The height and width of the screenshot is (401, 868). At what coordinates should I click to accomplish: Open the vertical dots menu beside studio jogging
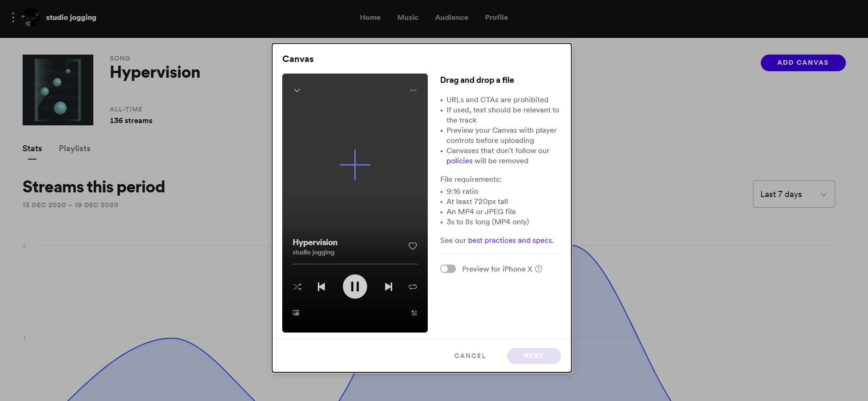pos(13,18)
